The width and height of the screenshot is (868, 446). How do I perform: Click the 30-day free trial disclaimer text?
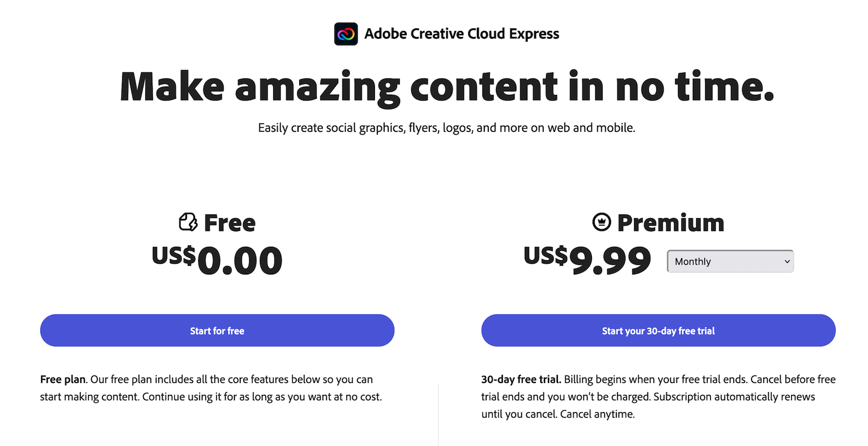[659, 396]
